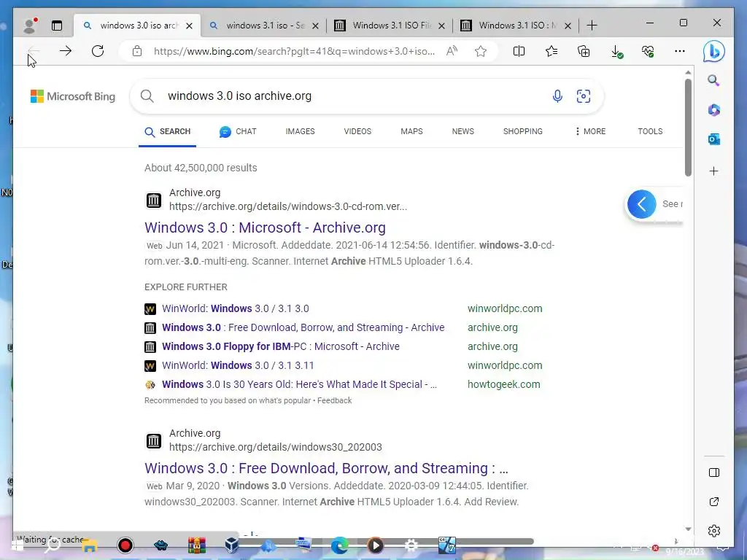
Task: Click the scrollbar down arrow
Action: point(688,529)
